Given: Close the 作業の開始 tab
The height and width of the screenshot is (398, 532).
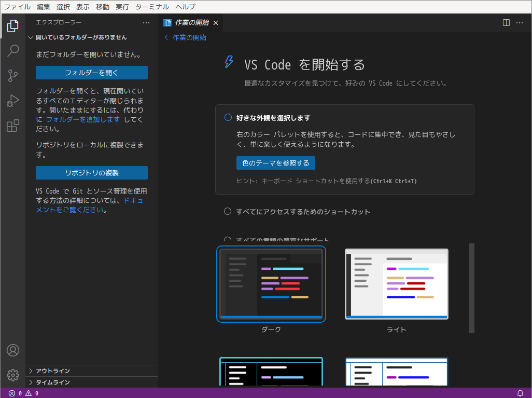Looking at the screenshot, I should pos(216,23).
